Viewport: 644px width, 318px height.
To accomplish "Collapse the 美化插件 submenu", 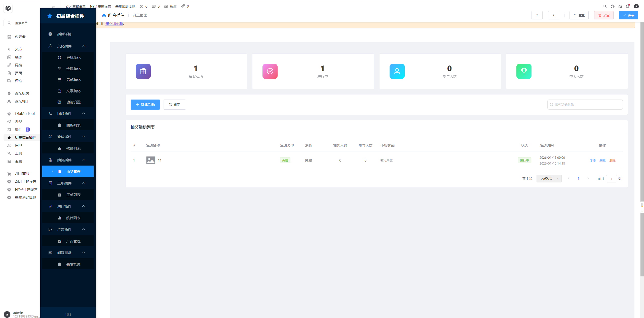I will click(x=84, y=46).
